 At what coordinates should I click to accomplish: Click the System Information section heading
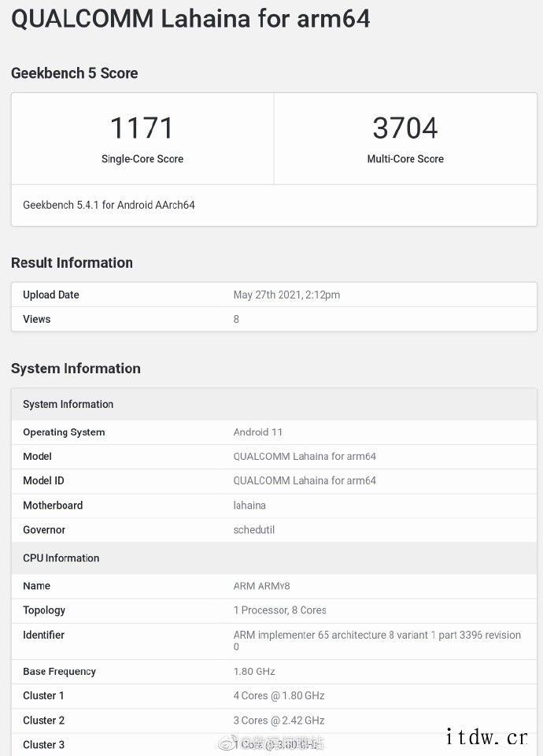[x=76, y=369]
